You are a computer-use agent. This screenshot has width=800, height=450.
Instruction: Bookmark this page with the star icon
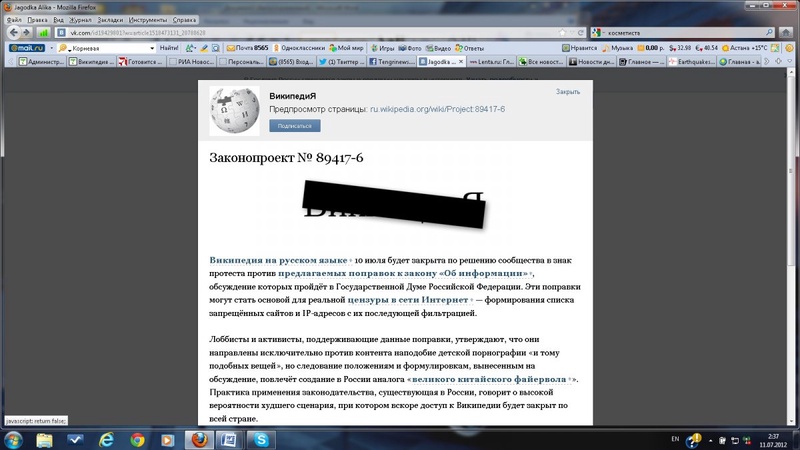click(562, 33)
